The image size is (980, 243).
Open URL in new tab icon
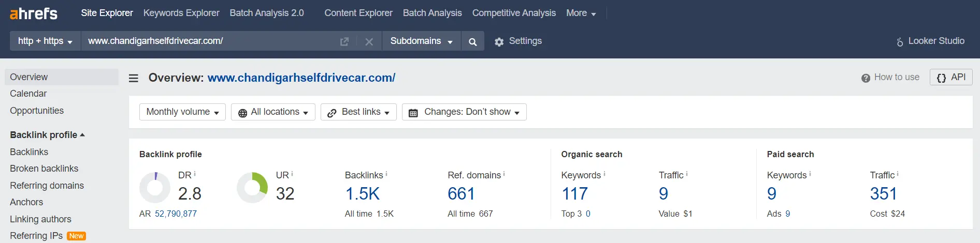344,41
